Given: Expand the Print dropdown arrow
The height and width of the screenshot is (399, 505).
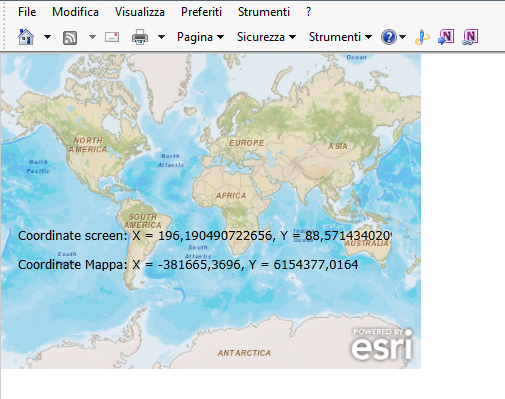Looking at the screenshot, I should coord(161,37).
